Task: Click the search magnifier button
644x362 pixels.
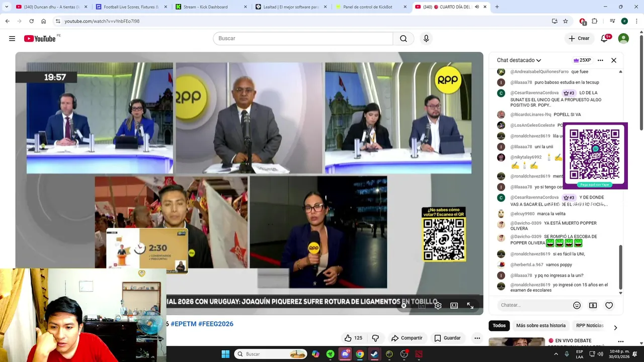Action: tap(404, 39)
